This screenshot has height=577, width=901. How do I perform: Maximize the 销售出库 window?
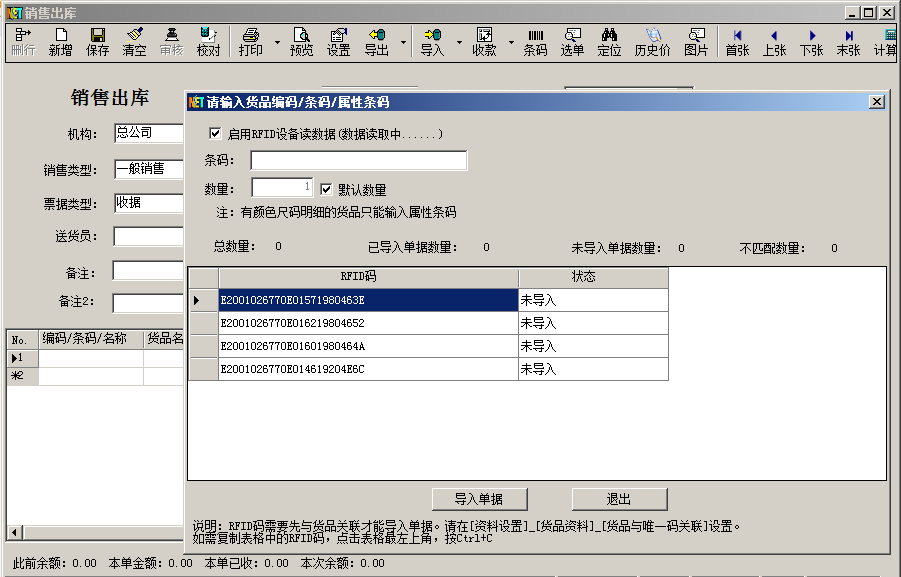(869, 12)
